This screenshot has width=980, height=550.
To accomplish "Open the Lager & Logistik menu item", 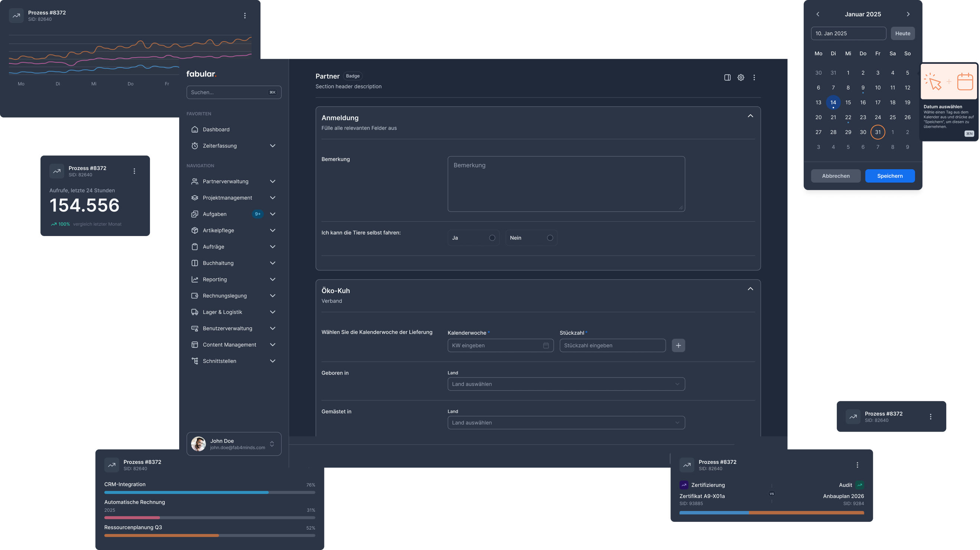I will 233,312.
